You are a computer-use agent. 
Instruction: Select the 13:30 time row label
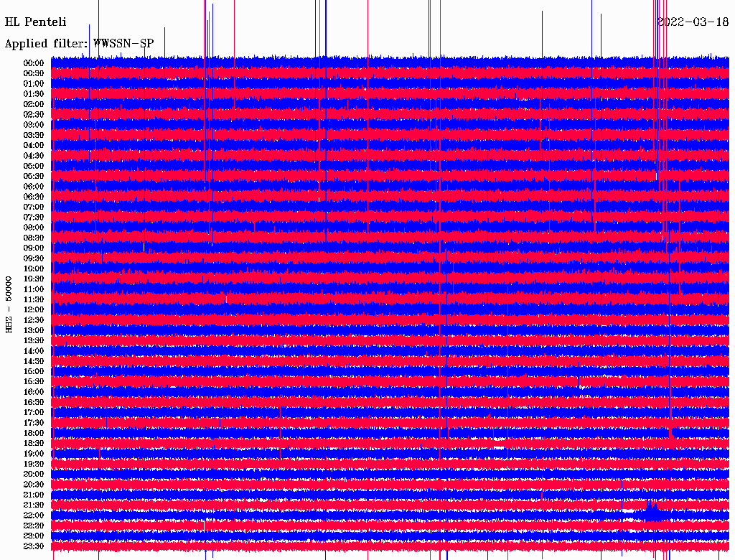point(34,341)
